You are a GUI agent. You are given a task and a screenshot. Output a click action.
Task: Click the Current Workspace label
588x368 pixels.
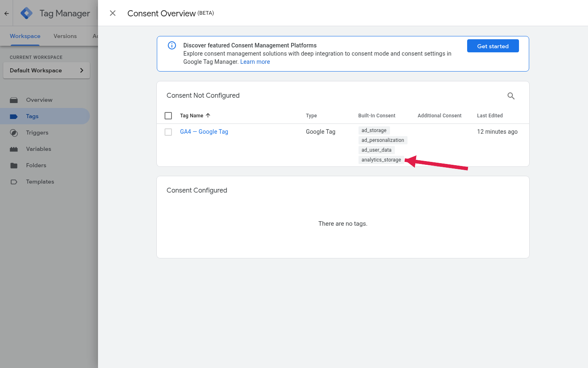[x=36, y=57]
